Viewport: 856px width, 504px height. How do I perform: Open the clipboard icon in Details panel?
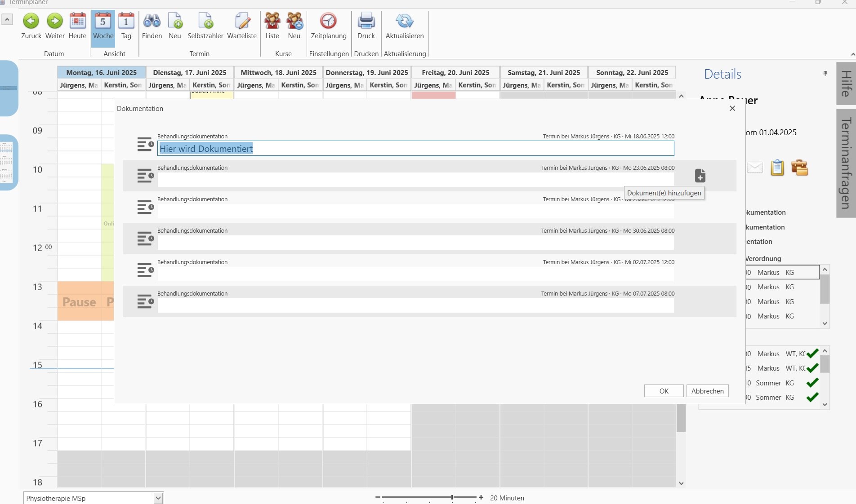(x=777, y=168)
